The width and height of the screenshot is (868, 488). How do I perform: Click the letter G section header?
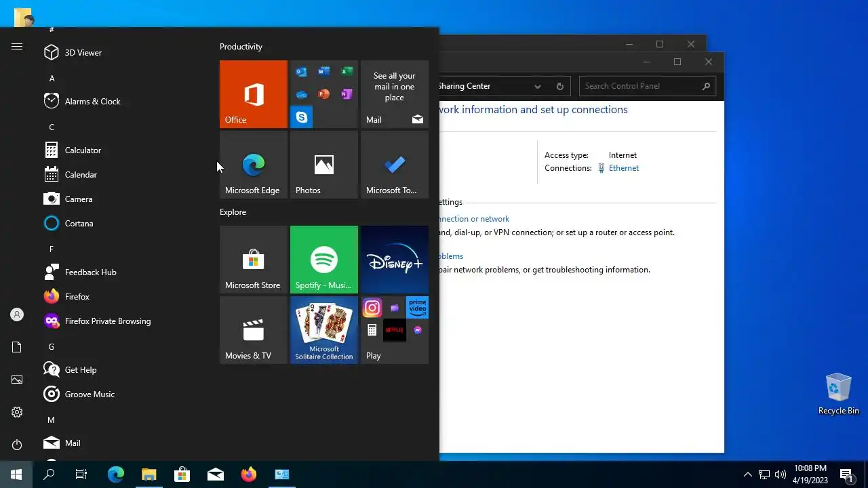coord(52,347)
